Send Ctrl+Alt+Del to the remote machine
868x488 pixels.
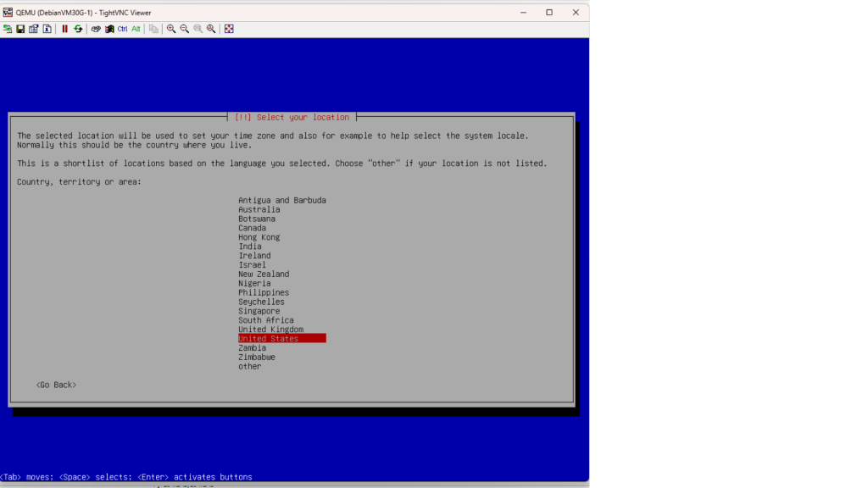tap(96, 29)
